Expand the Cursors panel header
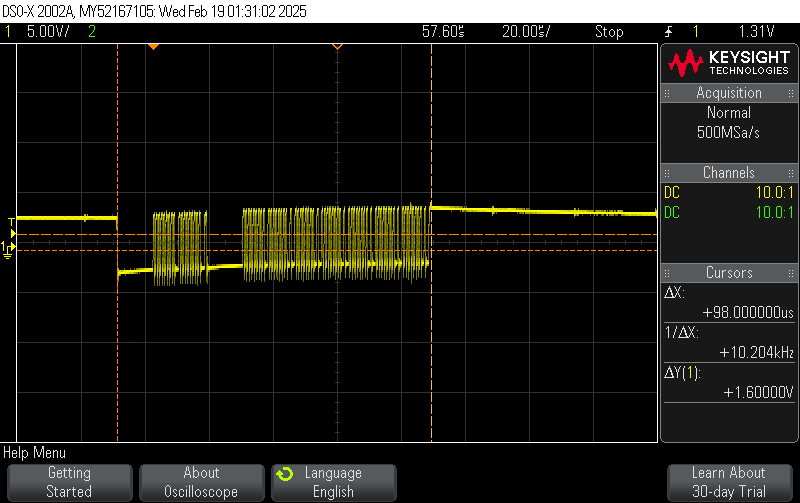 (x=728, y=273)
